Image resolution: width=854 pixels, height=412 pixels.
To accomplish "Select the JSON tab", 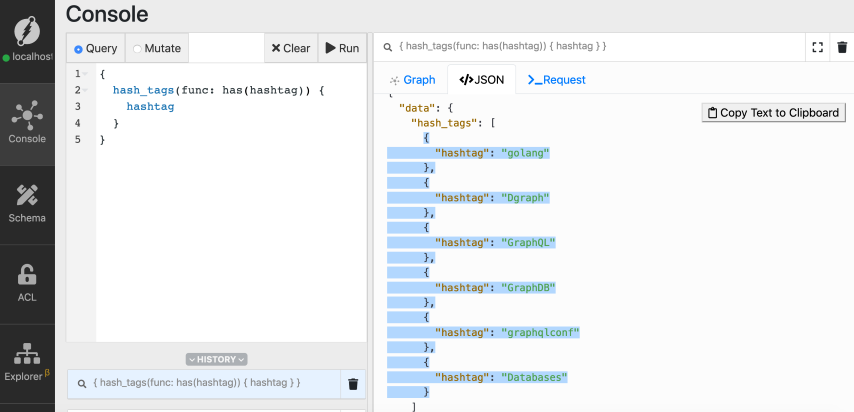I will tap(481, 79).
